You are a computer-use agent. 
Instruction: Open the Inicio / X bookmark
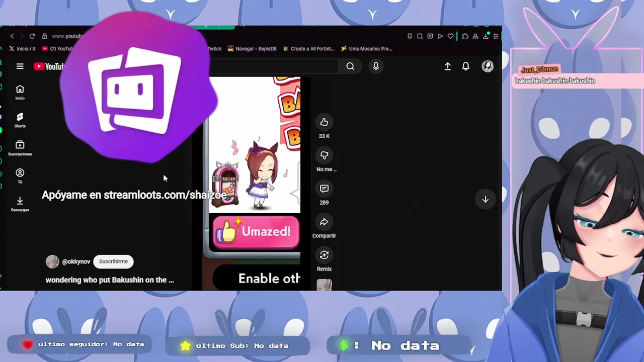(x=23, y=49)
